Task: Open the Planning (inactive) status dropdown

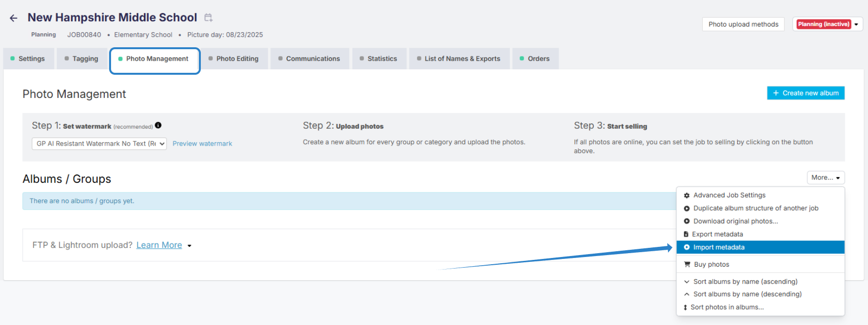Action: point(856,24)
